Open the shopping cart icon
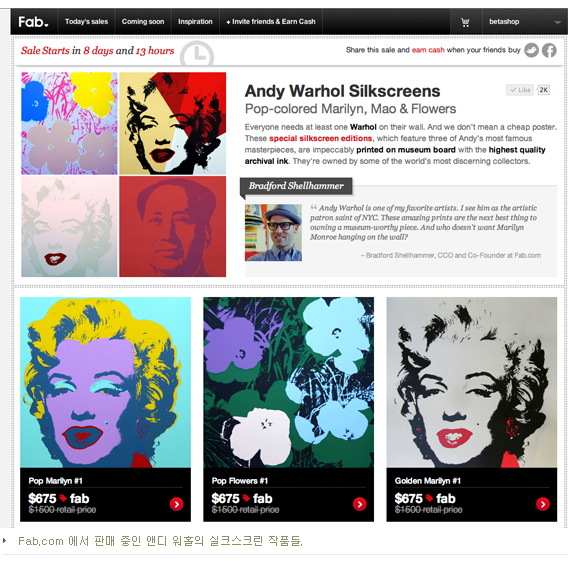Image resolution: width=568 pixels, height=572 pixels. [465, 22]
